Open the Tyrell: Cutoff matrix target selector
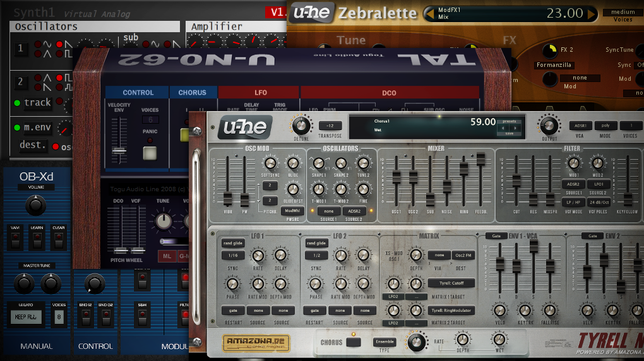This screenshot has width=644, height=361. 451,283
